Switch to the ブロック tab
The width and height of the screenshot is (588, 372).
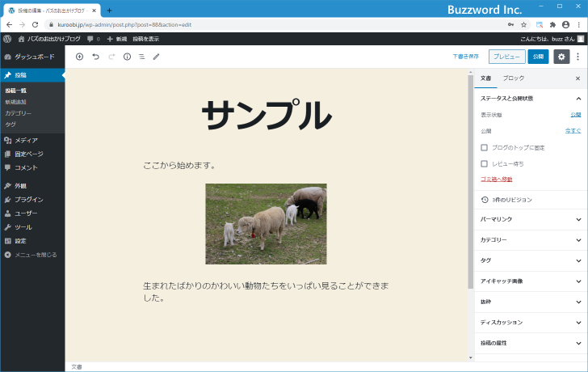513,78
